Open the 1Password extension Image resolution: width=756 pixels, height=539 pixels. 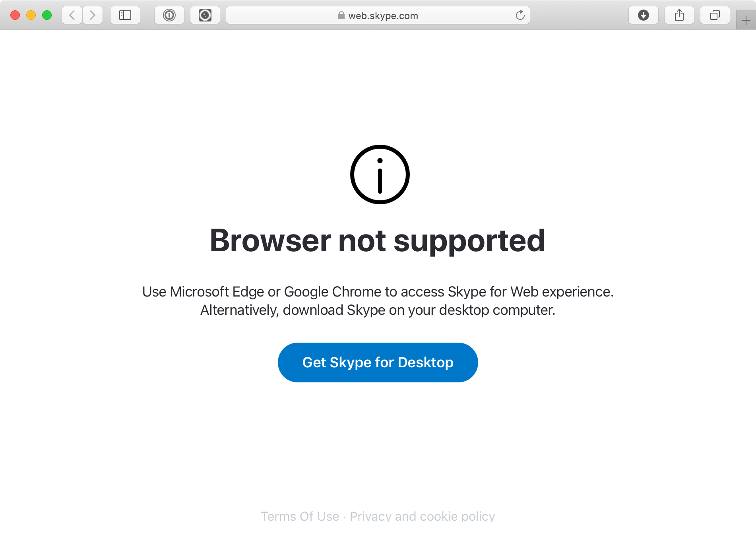pyautogui.click(x=169, y=16)
